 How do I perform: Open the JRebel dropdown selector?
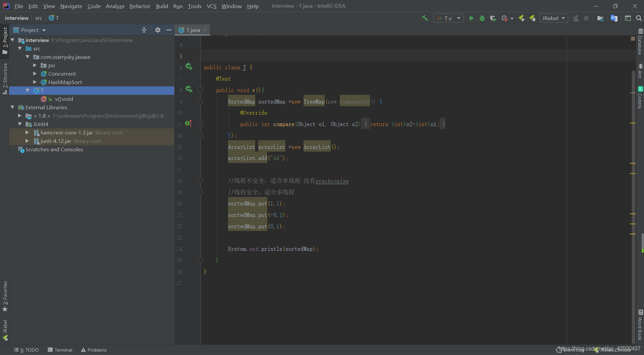point(553,18)
